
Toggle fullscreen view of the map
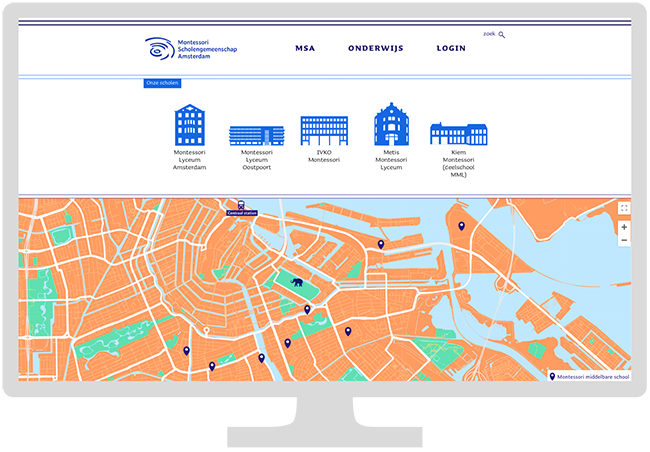[x=624, y=208]
